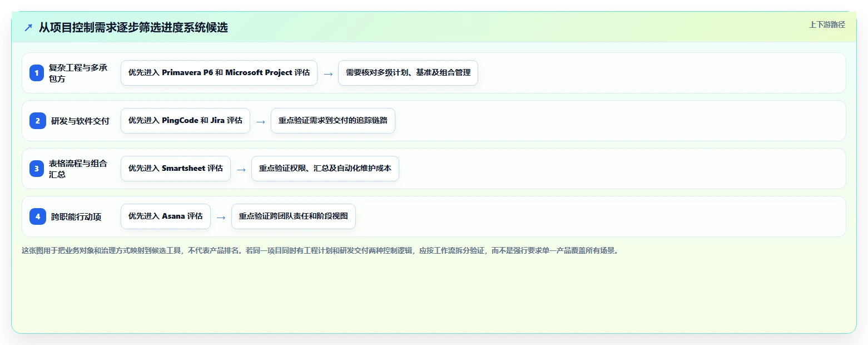This screenshot has width=868, height=345.
Task: Click the title 从项目控制需求逐步筛选进度系统候选
Action: click(133, 28)
